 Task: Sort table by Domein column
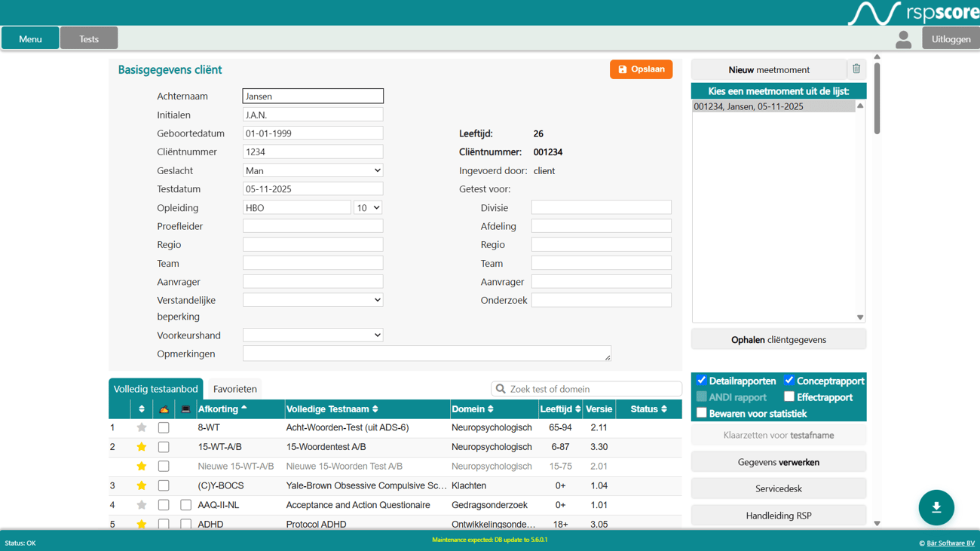pos(473,409)
